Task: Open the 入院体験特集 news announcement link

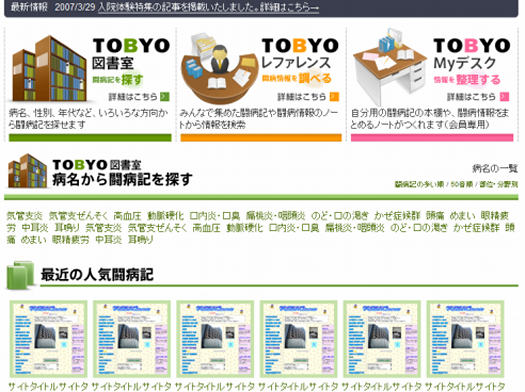Action: pos(208,7)
